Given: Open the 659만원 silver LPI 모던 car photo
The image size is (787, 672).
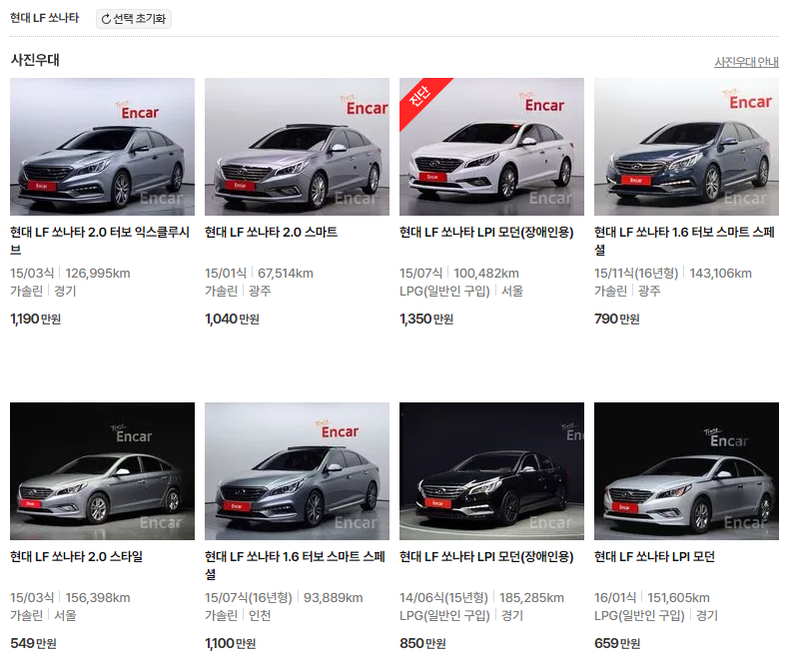Looking at the screenshot, I should (x=686, y=471).
